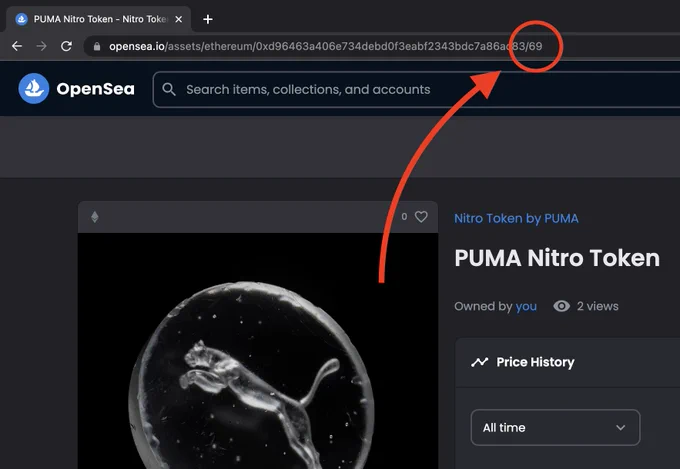Click the PUMA Nitro Token title
The width and height of the screenshot is (680, 469).
point(557,258)
